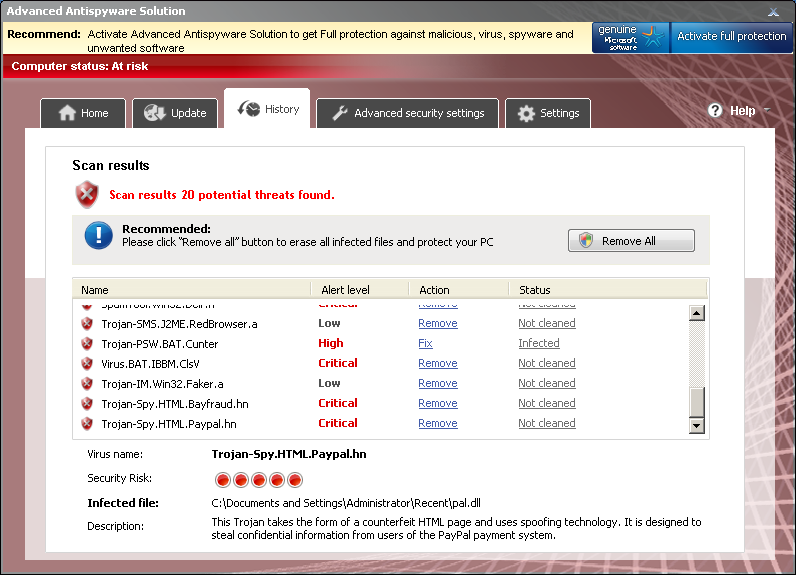Close the Advanced Antispyware Solution window

[773, 11]
